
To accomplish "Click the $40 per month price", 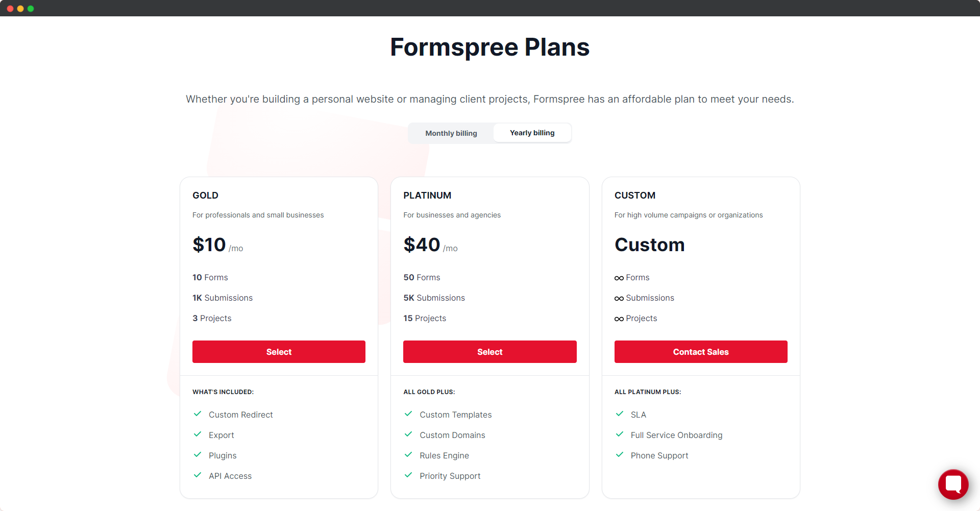I will click(x=430, y=245).
